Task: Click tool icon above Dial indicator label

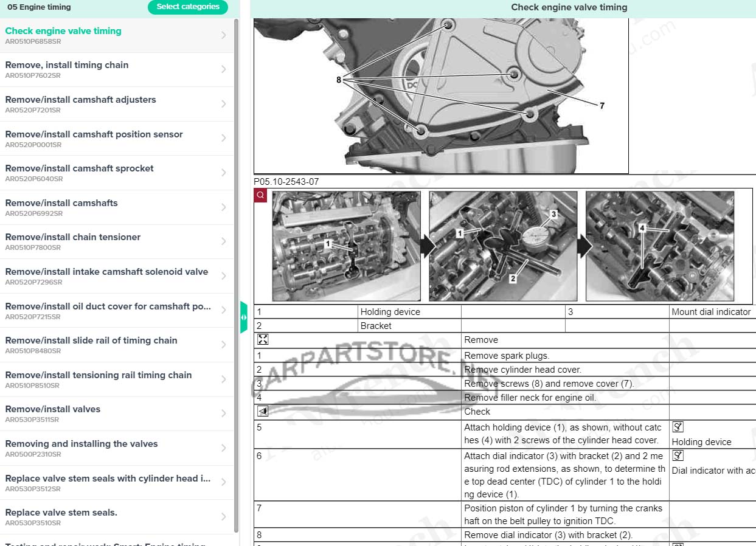Action: point(678,456)
